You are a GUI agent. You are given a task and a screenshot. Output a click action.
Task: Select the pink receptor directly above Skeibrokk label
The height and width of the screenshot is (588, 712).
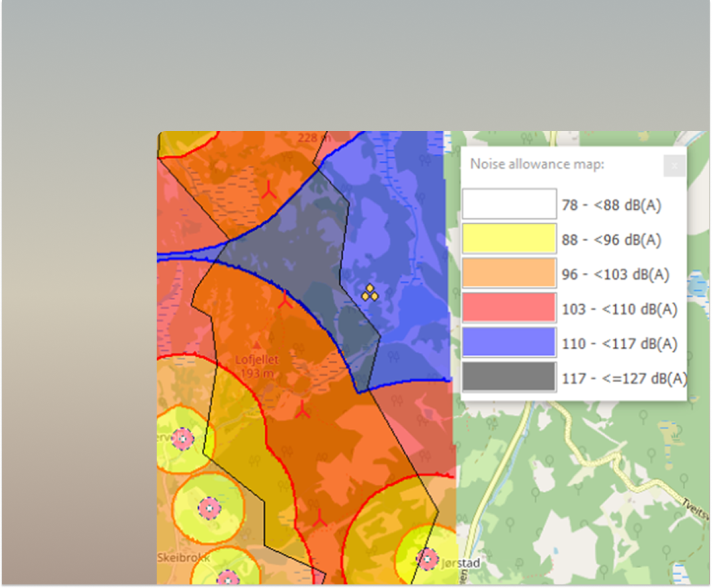[x=209, y=509]
